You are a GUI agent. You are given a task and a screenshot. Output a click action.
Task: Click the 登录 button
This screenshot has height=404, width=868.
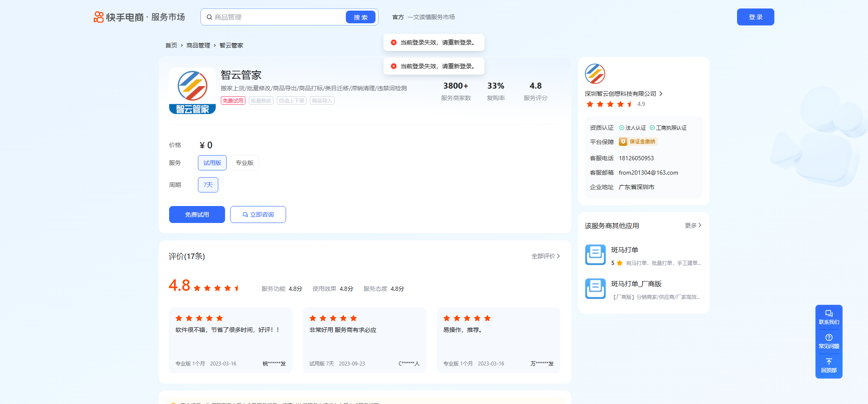click(x=756, y=17)
